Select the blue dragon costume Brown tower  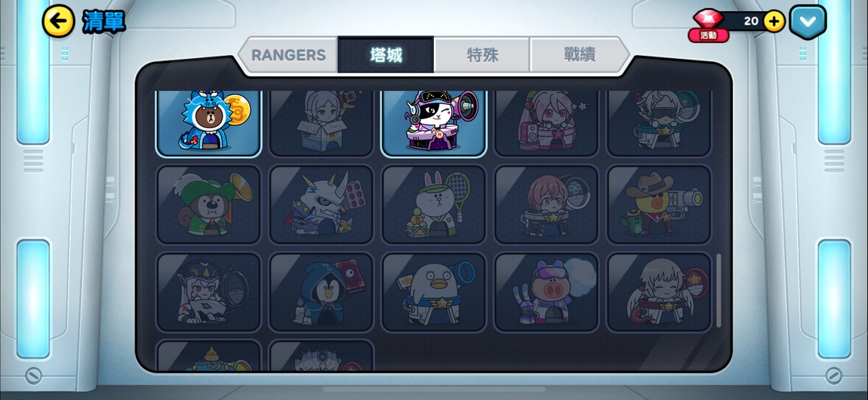tap(208, 123)
